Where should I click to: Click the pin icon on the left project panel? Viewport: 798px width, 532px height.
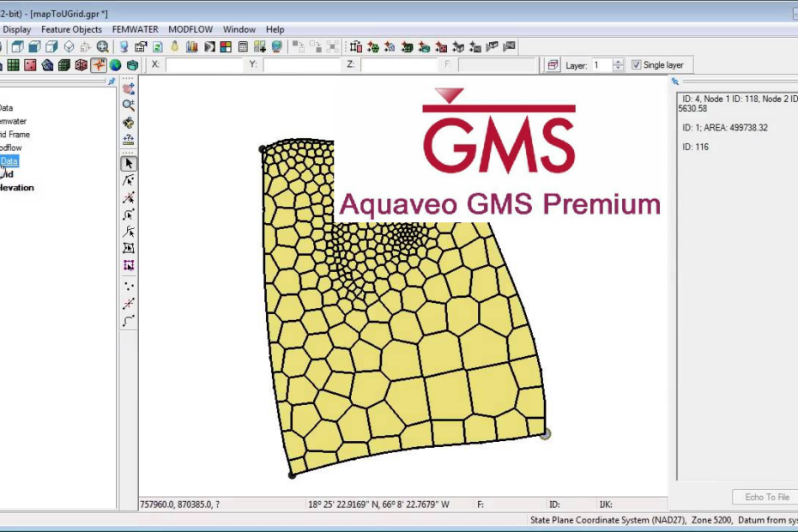click(112, 82)
